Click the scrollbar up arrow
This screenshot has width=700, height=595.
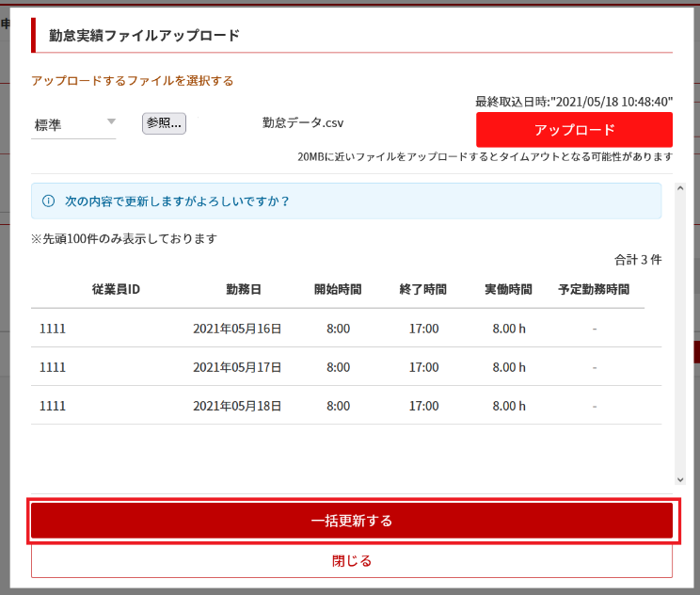[680, 188]
